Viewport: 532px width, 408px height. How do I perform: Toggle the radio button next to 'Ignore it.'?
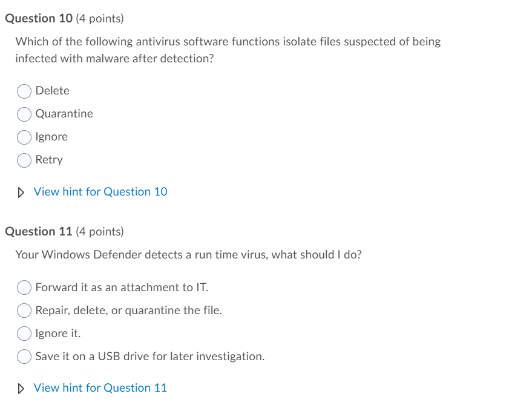(24, 333)
